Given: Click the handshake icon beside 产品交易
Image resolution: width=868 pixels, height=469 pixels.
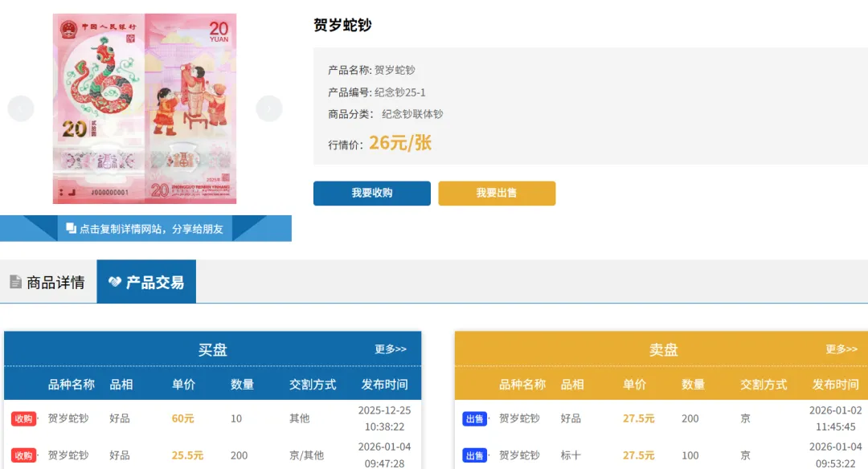Looking at the screenshot, I should 115,282.
